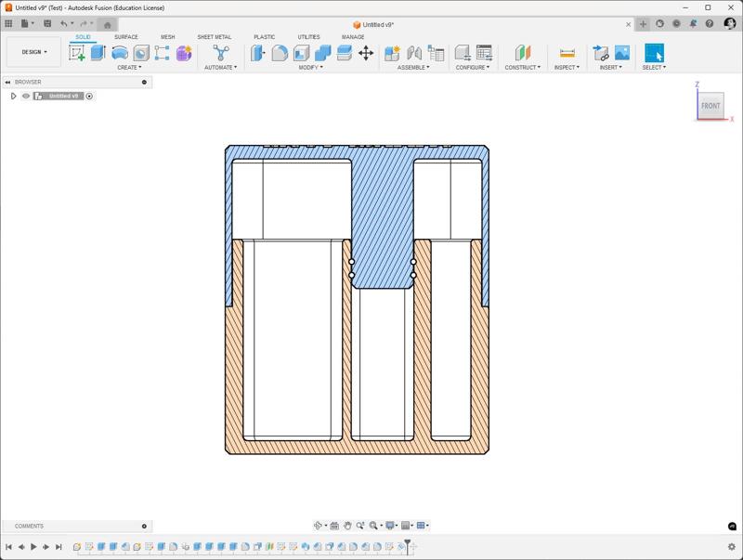Screen dimensions: 743x560
Task: Jump to the timeline beginning
Action: [x=8, y=547]
